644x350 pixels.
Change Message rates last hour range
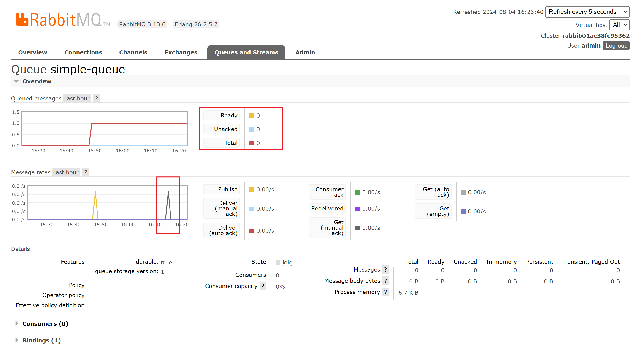(66, 172)
